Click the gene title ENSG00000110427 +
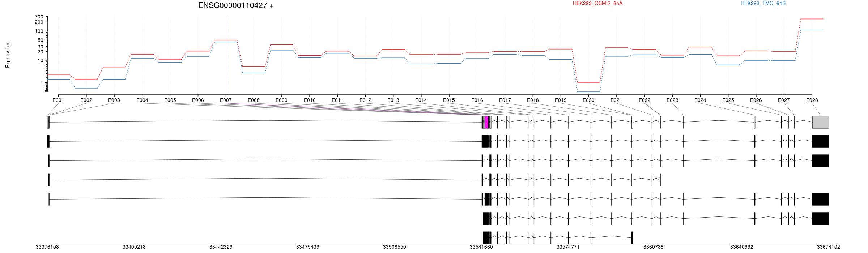This screenshot has width=868, height=253. pyautogui.click(x=236, y=5)
